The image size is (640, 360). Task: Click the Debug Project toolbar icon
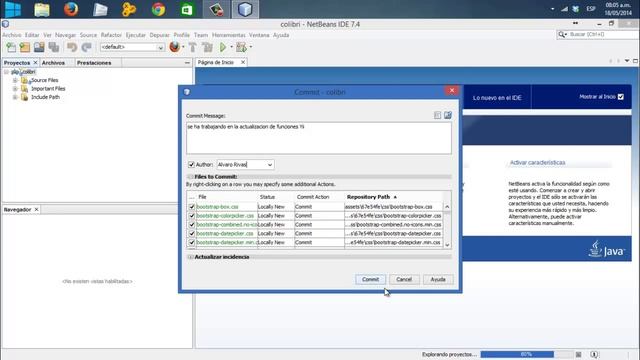241,47
